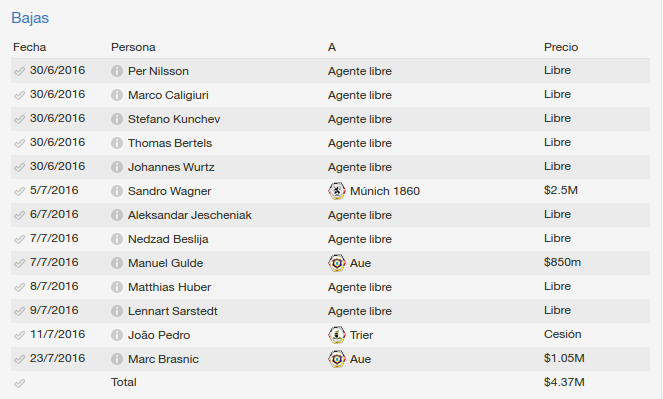This screenshot has width=663, height=399.
Task: Sort by the Persona column header
Action: point(133,47)
